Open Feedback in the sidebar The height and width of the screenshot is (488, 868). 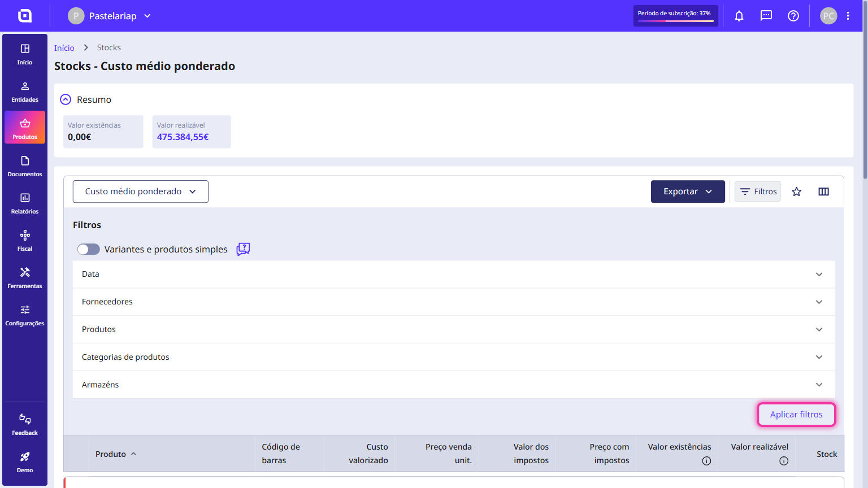click(x=25, y=425)
